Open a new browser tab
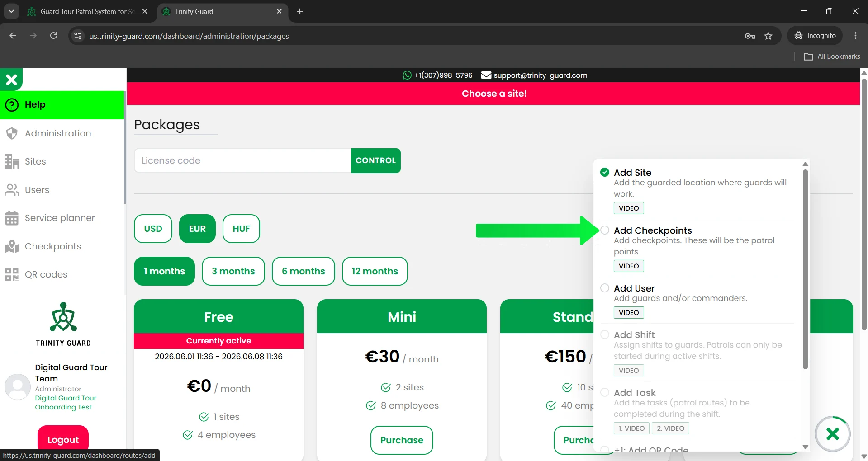The image size is (868, 461). pyautogui.click(x=300, y=12)
